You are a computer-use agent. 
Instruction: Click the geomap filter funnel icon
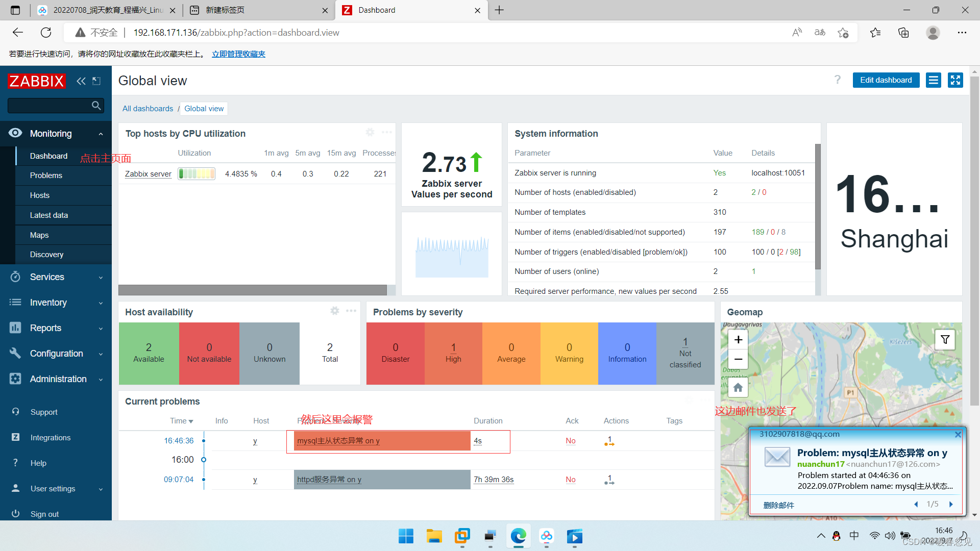pyautogui.click(x=945, y=340)
